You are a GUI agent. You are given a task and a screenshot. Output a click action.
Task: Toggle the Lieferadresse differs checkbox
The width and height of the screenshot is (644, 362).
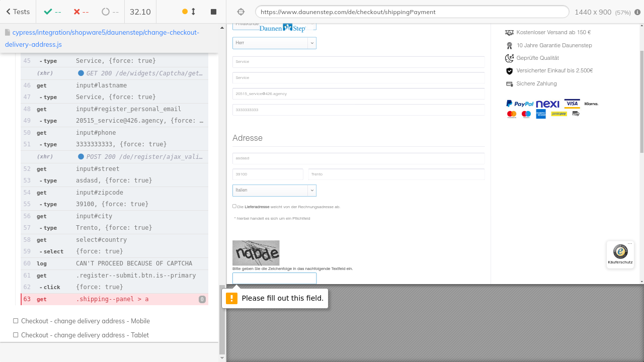234,206
